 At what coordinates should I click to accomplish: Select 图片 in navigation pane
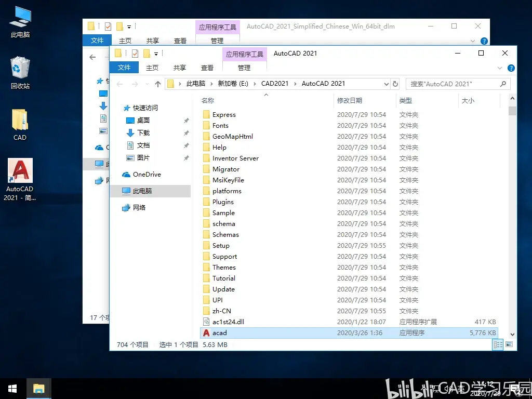tap(143, 158)
